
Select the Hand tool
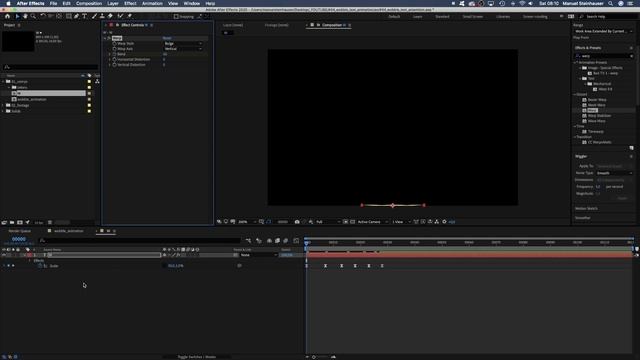[x=25, y=16]
